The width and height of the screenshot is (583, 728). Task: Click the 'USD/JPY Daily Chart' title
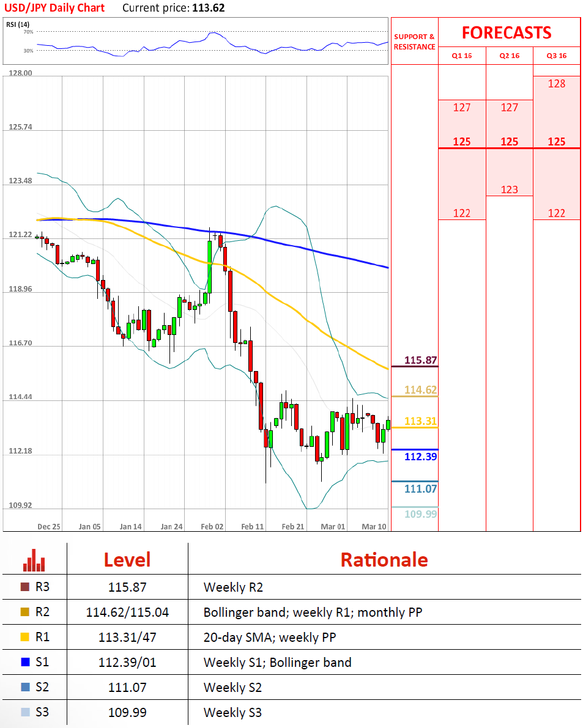[54, 8]
